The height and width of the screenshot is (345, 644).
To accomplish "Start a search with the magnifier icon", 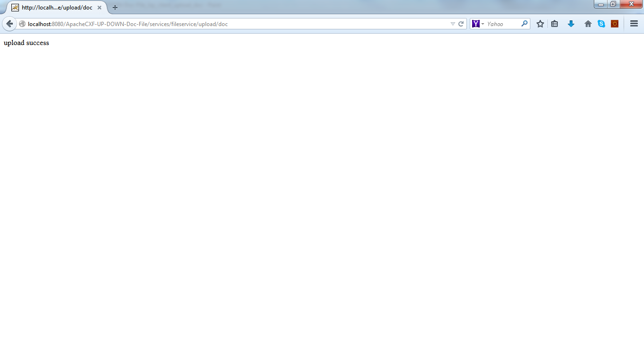I will pos(524,24).
